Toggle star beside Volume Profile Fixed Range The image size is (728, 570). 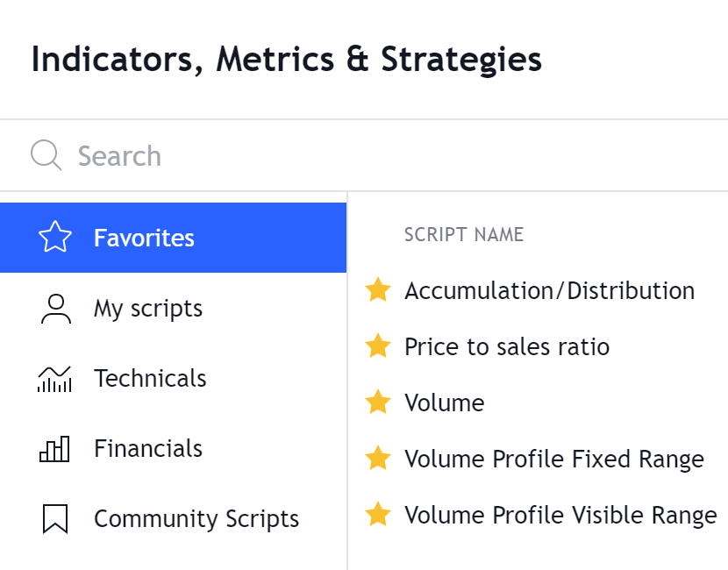378,459
